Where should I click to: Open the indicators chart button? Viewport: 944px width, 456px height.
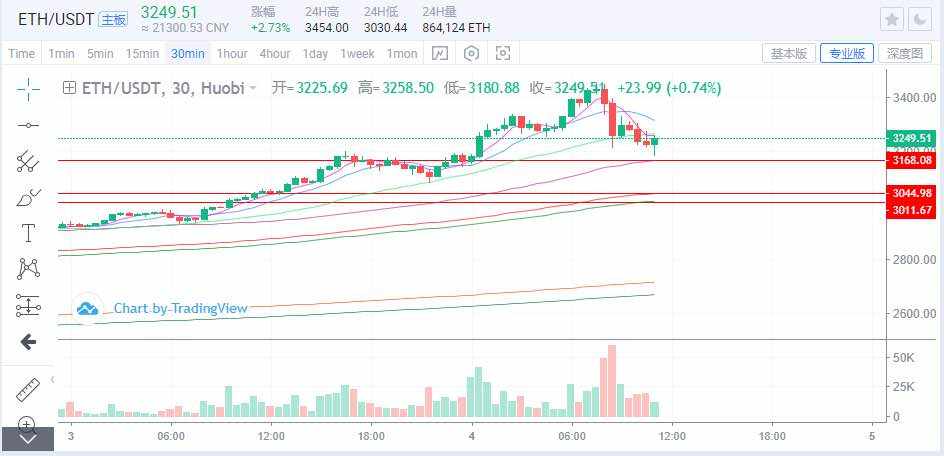tap(440, 53)
